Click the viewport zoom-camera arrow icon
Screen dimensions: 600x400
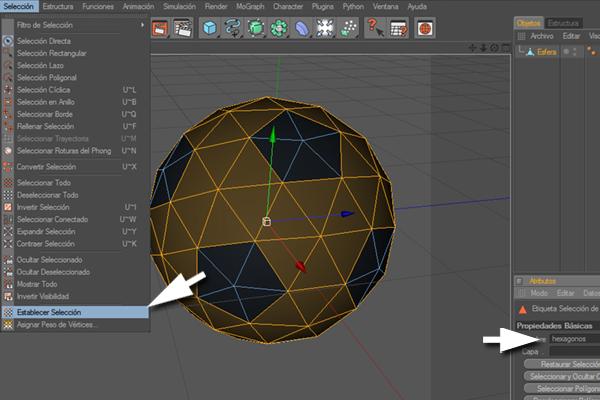(483, 48)
